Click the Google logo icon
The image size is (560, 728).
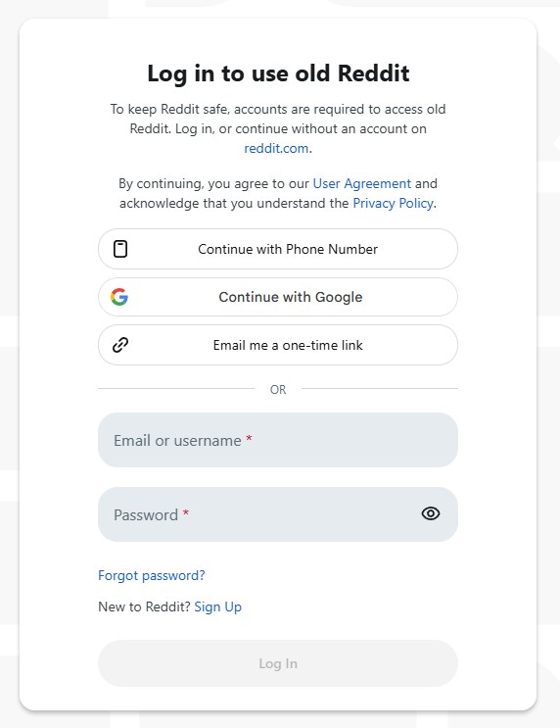(119, 297)
